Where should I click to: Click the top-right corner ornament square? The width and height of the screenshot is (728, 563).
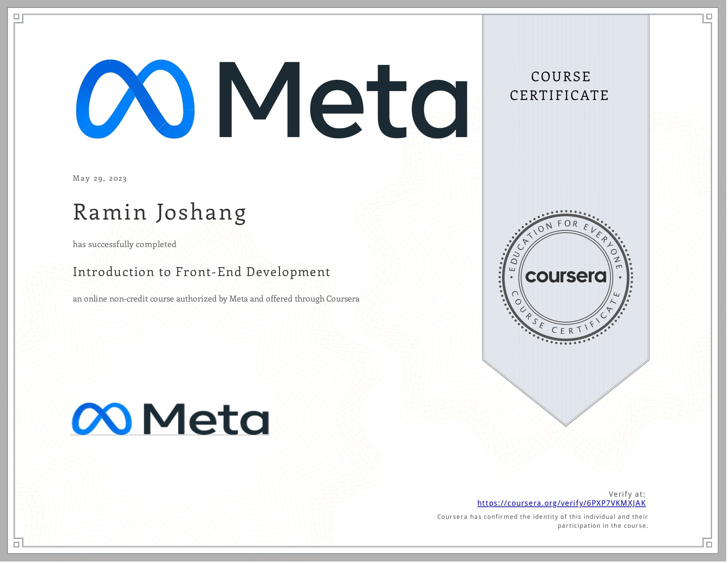click(709, 17)
